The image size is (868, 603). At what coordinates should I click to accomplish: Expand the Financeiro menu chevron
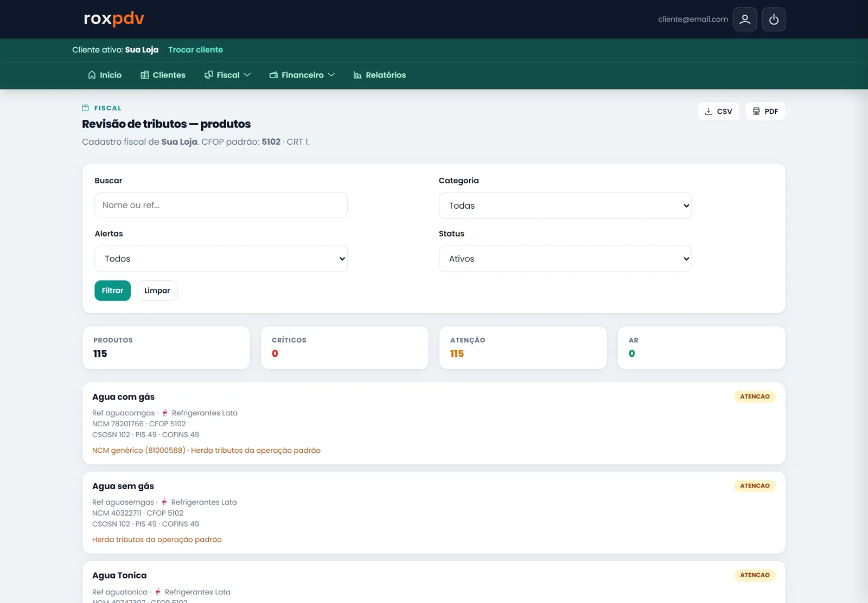331,75
